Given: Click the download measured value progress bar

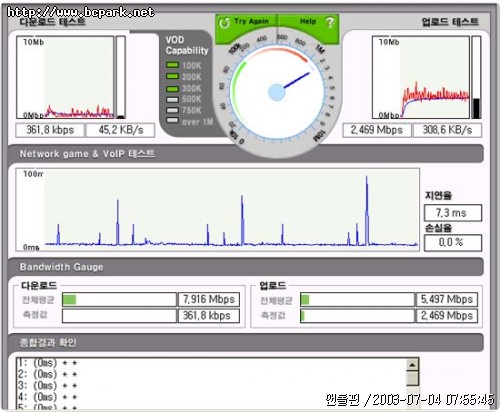Looking at the screenshot, I should 119,316.
